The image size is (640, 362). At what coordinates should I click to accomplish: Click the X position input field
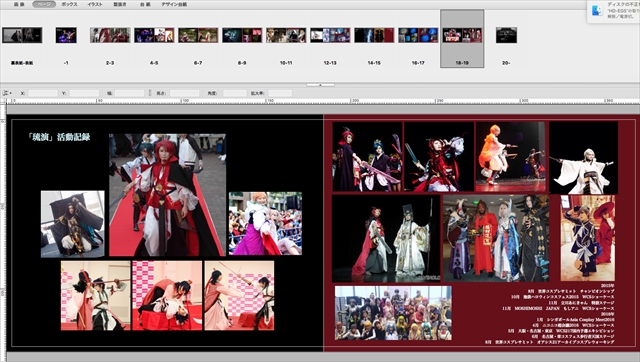pyautogui.click(x=43, y=93)
